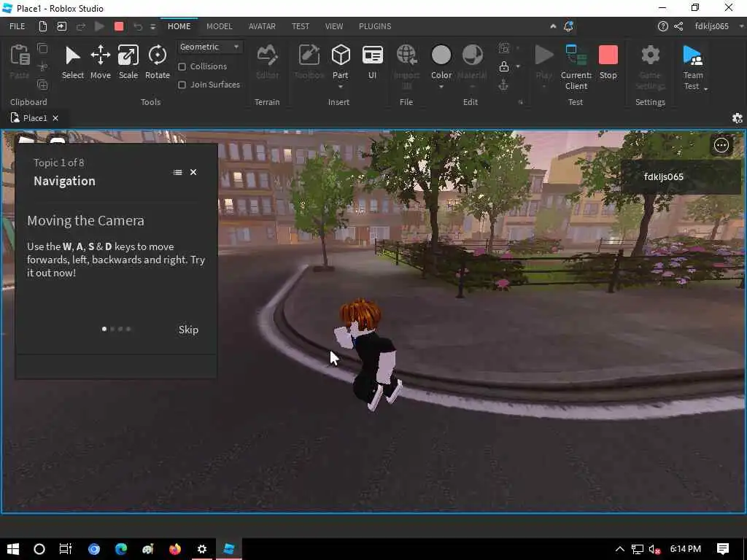The height and width of the screenshot is (560, 747).
Task: Click the Duplicate icon in Clipboard group
Action: coord(42,85)
